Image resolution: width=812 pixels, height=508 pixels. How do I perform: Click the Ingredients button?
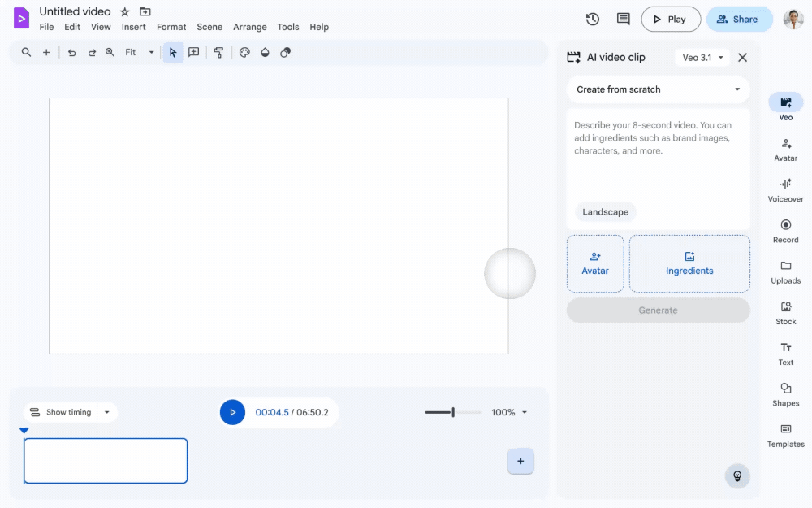click(x=689, y=263)
